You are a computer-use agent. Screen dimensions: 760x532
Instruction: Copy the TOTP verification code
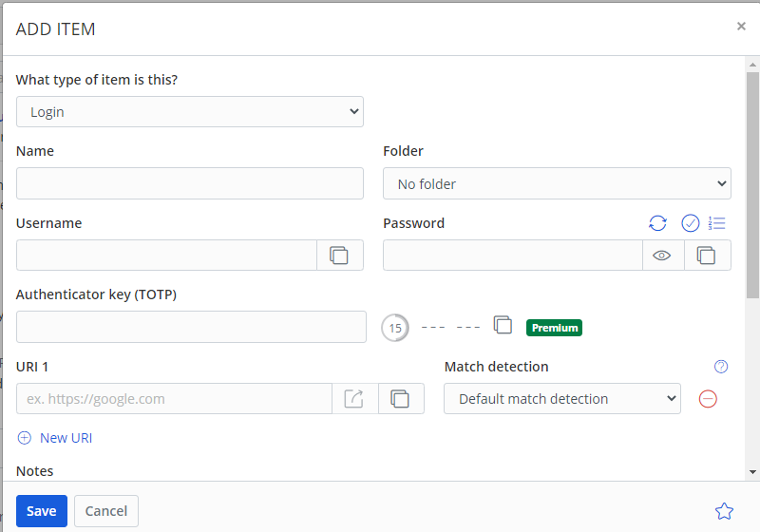503,325
